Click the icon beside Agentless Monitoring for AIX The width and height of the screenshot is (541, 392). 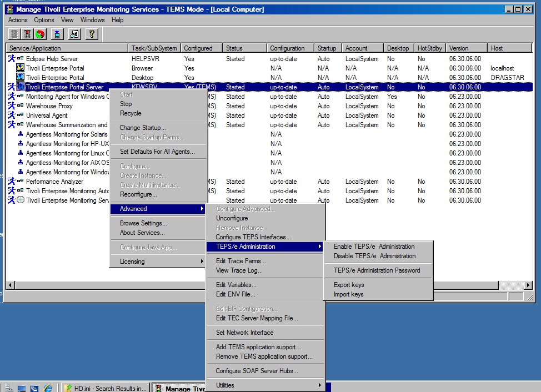click(21, 162)
